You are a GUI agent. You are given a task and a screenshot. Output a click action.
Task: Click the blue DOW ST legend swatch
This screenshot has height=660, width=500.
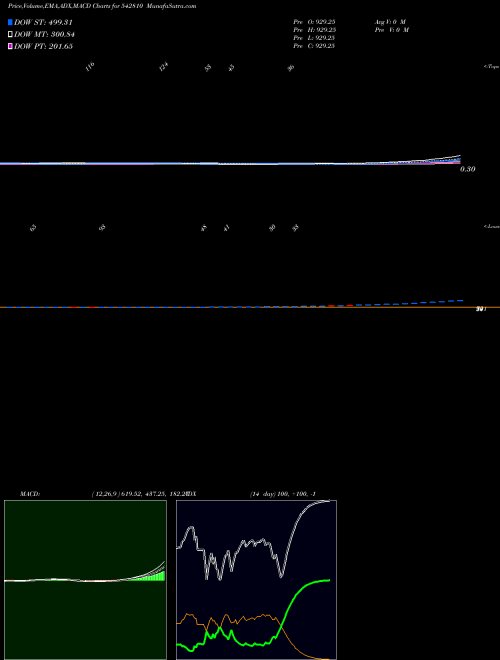[x=10, y=22]
